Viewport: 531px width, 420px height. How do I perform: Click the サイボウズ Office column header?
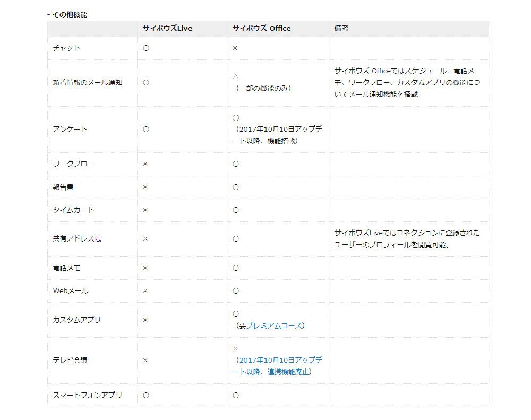(261, 29)
